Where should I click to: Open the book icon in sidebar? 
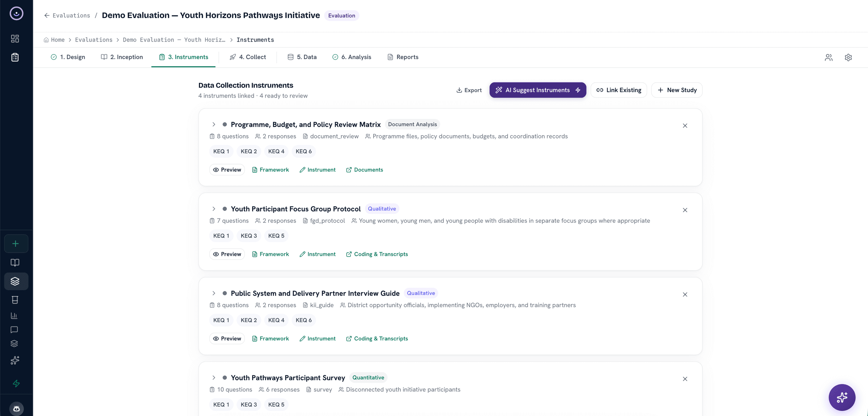[x=15, y=263]
